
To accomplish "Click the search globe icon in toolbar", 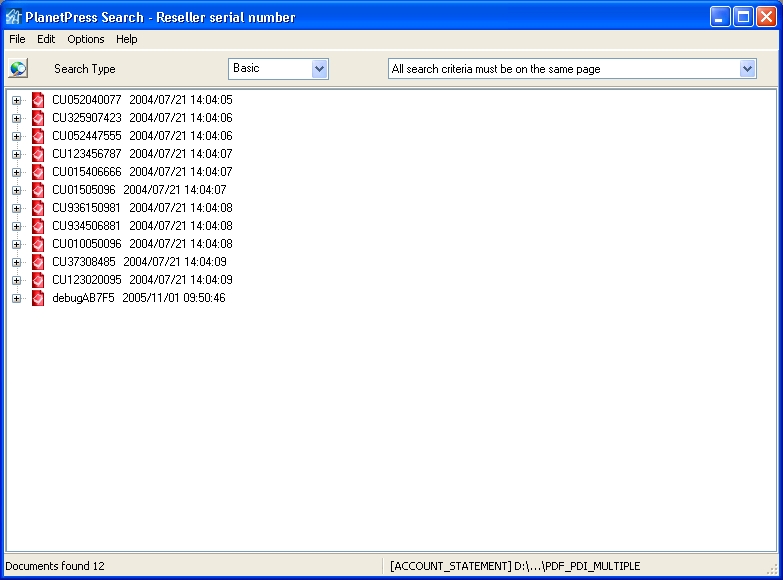I will click(18, 68).
